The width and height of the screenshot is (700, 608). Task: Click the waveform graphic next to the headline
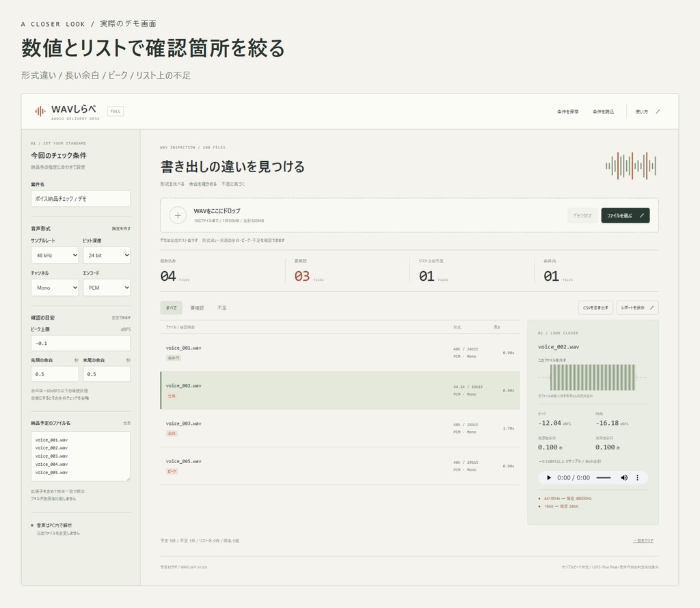coord(630,166)
